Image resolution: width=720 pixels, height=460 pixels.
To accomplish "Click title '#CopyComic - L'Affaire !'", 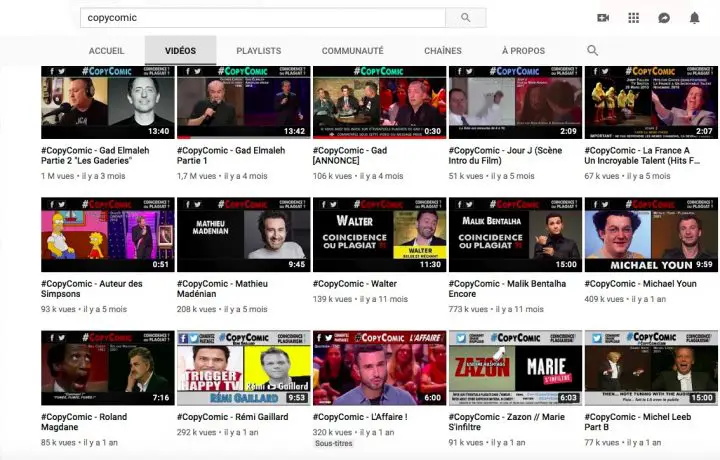I will (x=360, y=417).
